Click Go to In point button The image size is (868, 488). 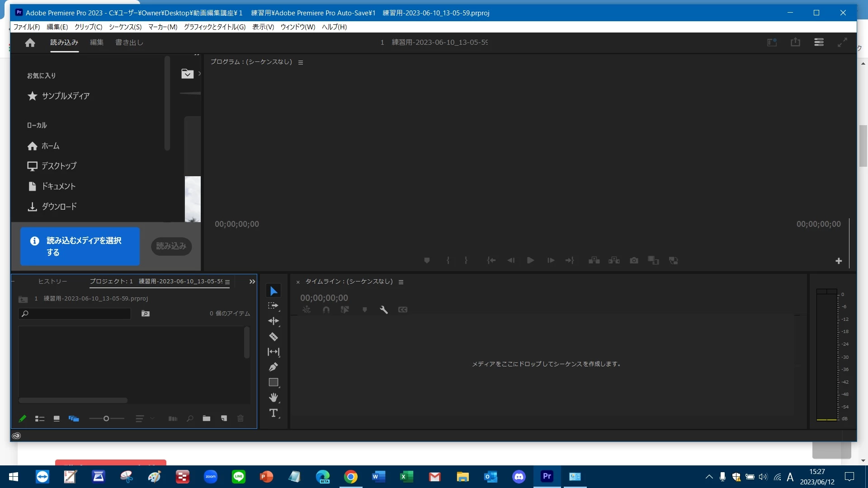pyautogui.click(x=491, y=260)
